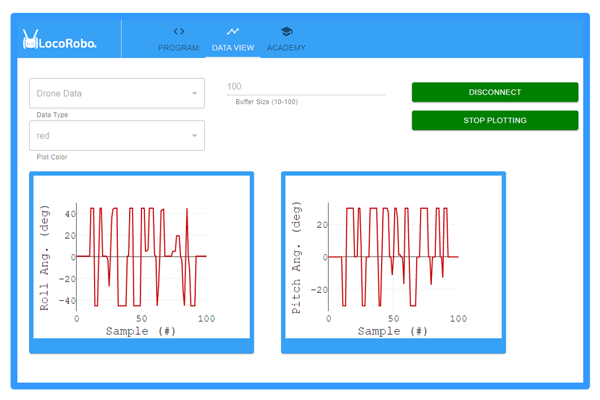Switch to the ACADEMY tab label

(286, 48)
